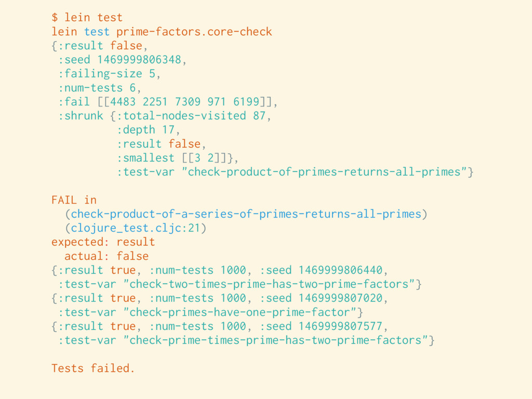Click the ':failing-size 5' line
Screen dimensions: 532x399
coord(109,74)
